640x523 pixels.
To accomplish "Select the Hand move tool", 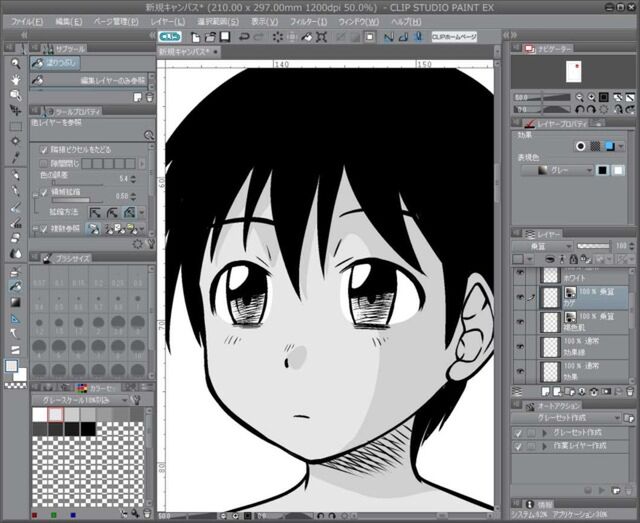I will click(16, 79).
